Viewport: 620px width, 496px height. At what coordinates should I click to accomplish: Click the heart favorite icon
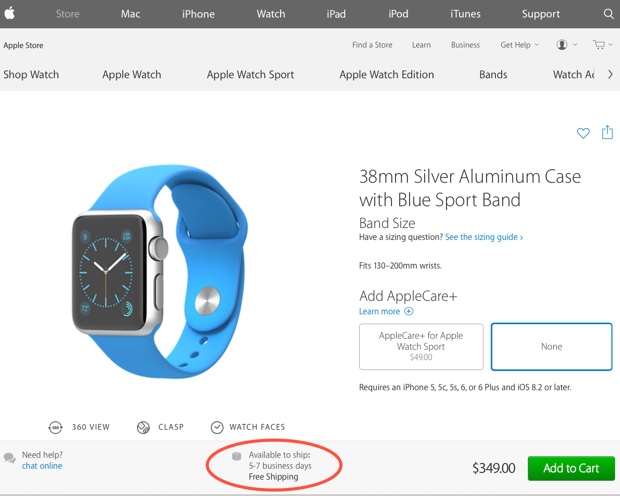[x=584, y=133]
